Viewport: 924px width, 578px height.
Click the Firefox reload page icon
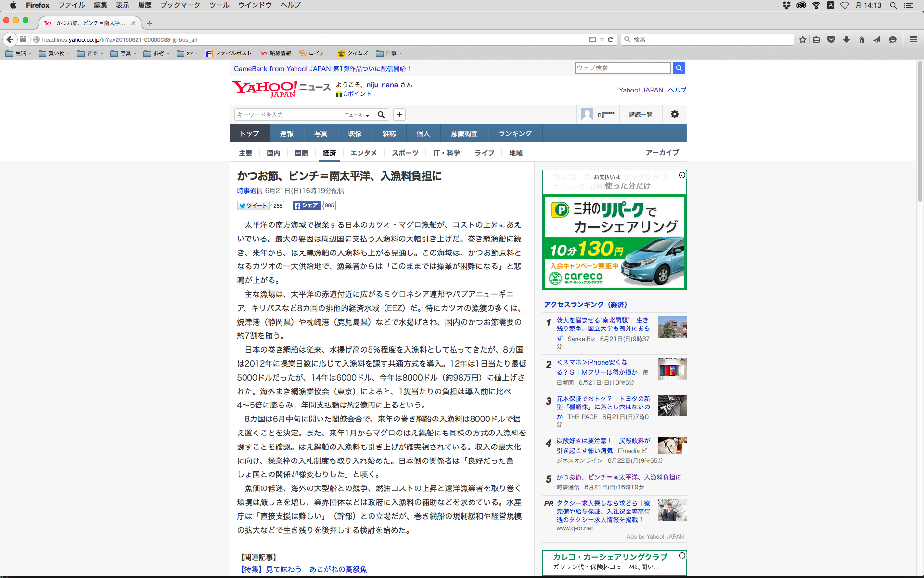click(610, 39)
